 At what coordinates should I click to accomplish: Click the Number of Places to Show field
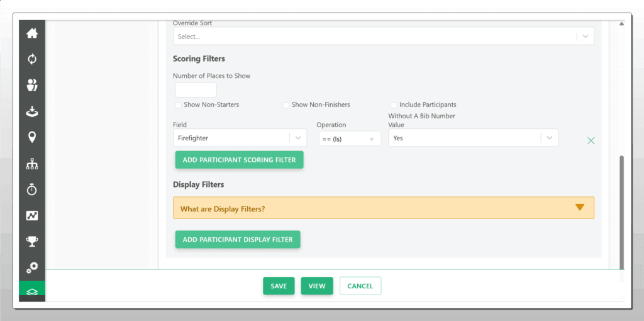click(196, 90)
